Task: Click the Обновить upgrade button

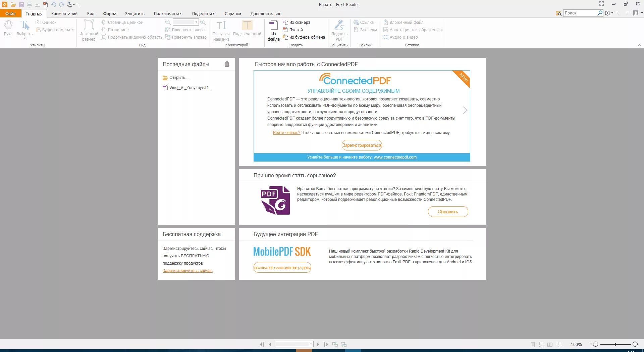Action: [448, 212]
